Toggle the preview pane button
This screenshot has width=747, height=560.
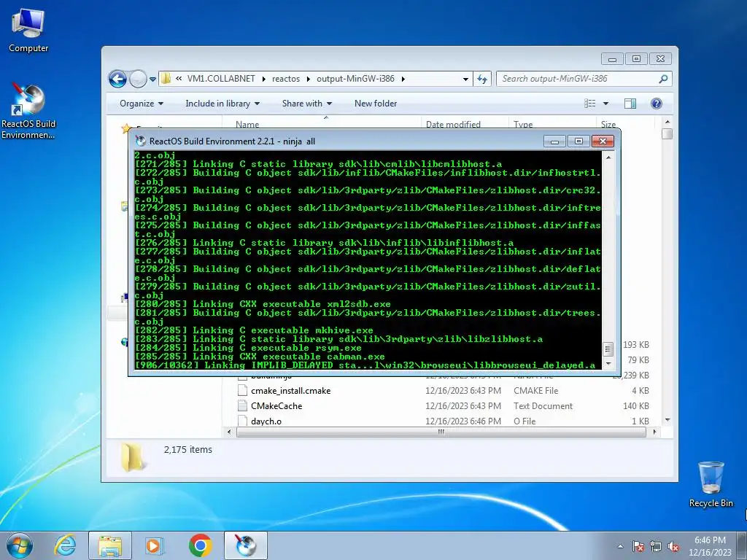tap(630, 104)
